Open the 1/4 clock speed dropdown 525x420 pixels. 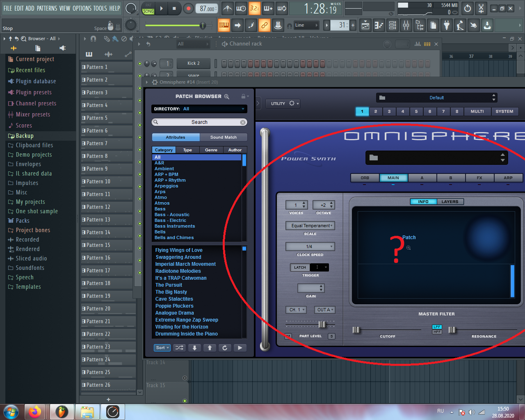(x=310, y=247)
